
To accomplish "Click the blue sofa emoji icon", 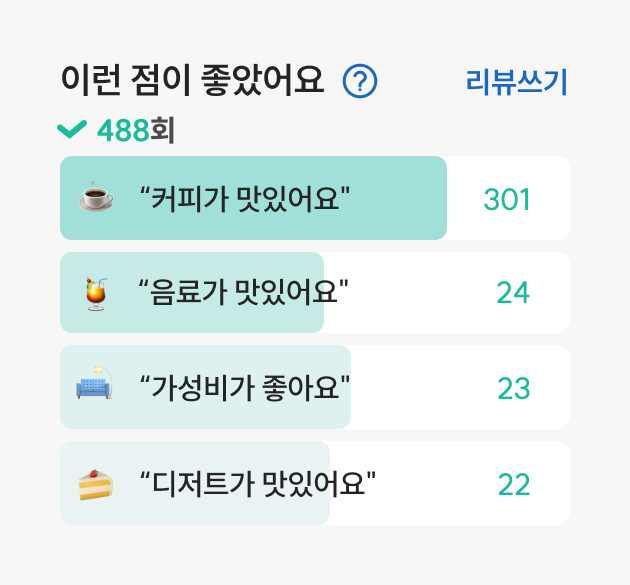I will pyautogui.click(x=95, y=383).
